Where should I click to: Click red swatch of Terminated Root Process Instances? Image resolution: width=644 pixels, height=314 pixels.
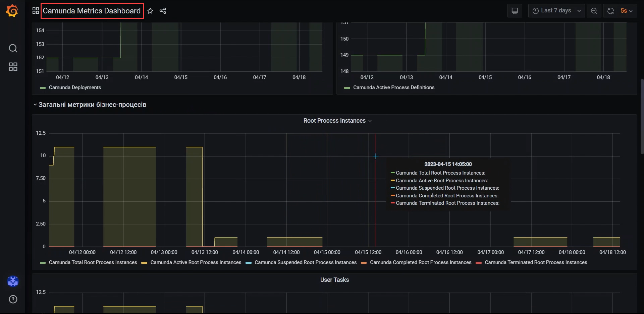point(479,263)
